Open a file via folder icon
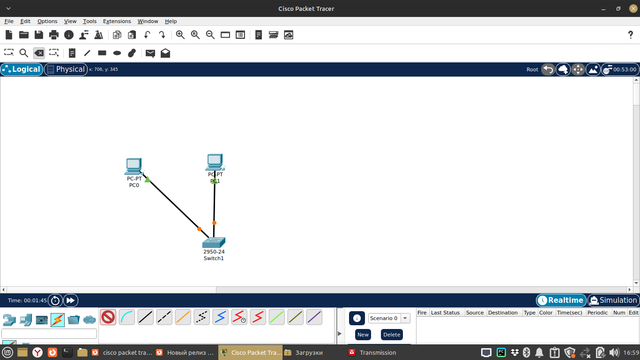This screenshot has height=360, width=640. (24, 35)
